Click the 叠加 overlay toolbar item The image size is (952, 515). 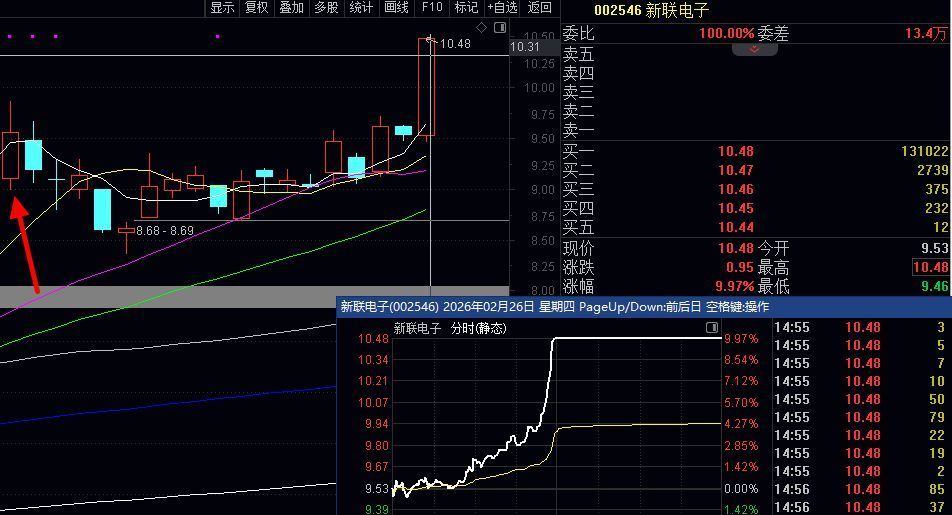(291, 7)
